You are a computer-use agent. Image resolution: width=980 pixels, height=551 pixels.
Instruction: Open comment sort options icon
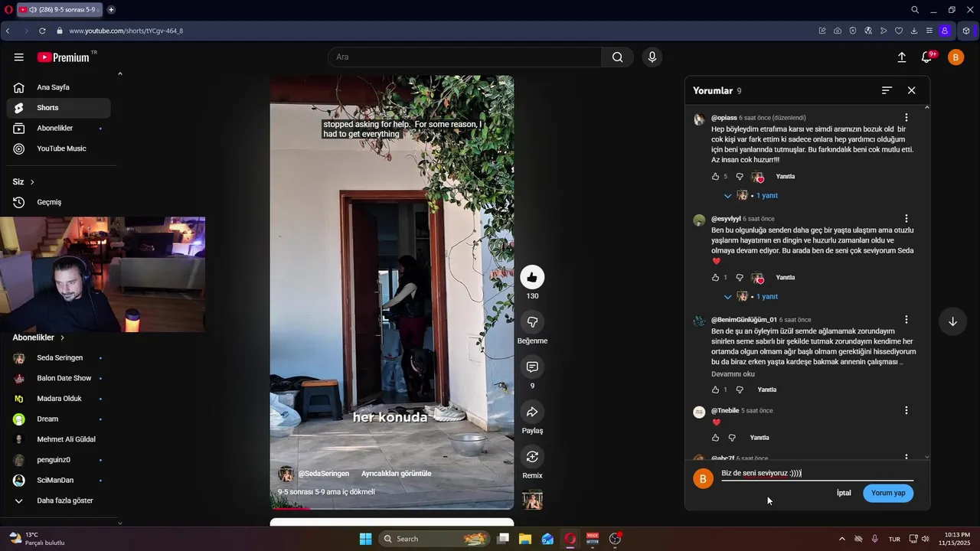tap(887, 90)
